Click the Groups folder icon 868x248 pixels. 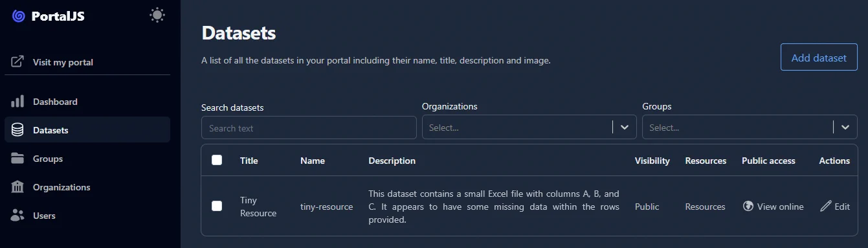[18, 159]
